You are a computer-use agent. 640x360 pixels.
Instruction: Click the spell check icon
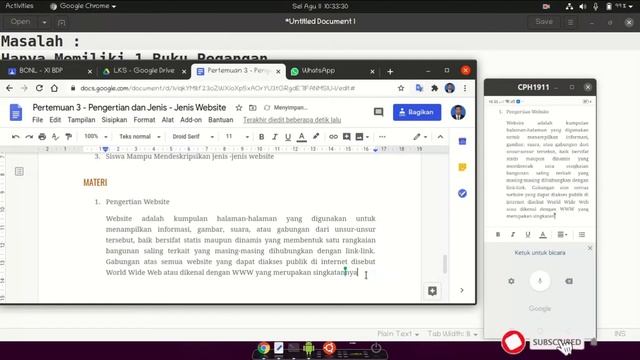[x=55, y=137]
